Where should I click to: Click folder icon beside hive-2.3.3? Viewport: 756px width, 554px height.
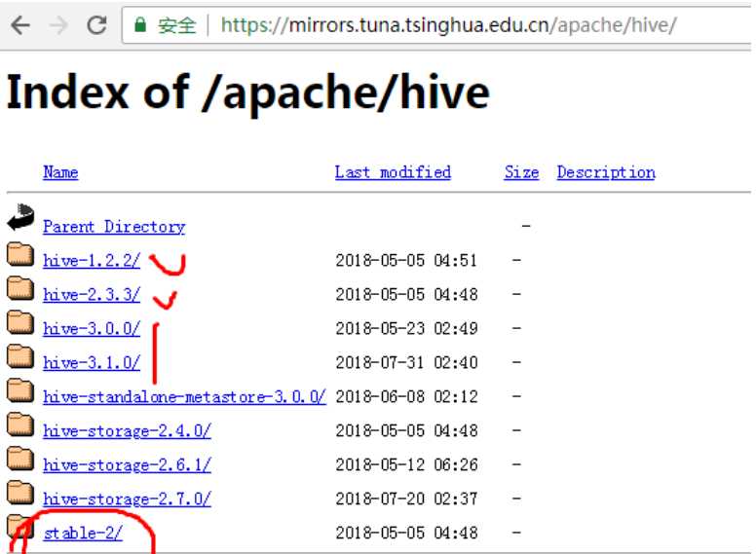(20, 288)
